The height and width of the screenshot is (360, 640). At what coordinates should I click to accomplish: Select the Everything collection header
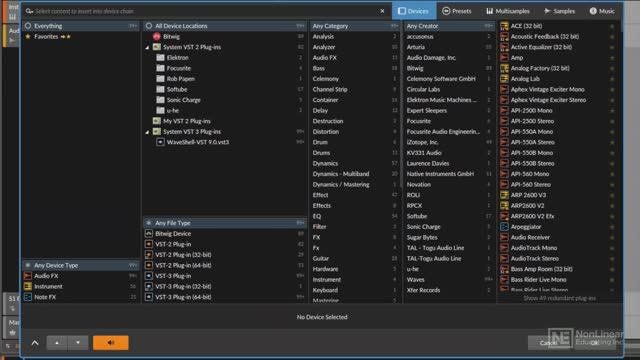click(80, 26)
